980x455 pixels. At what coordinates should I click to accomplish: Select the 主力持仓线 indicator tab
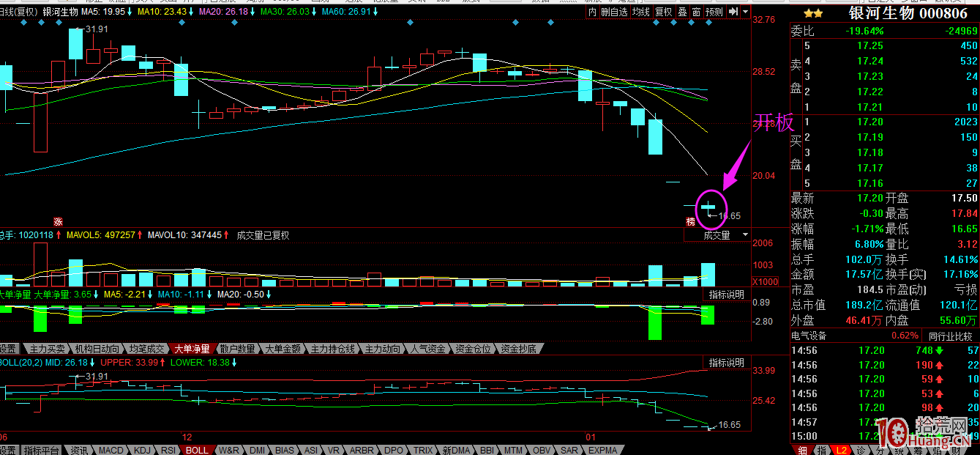point(332,349)
